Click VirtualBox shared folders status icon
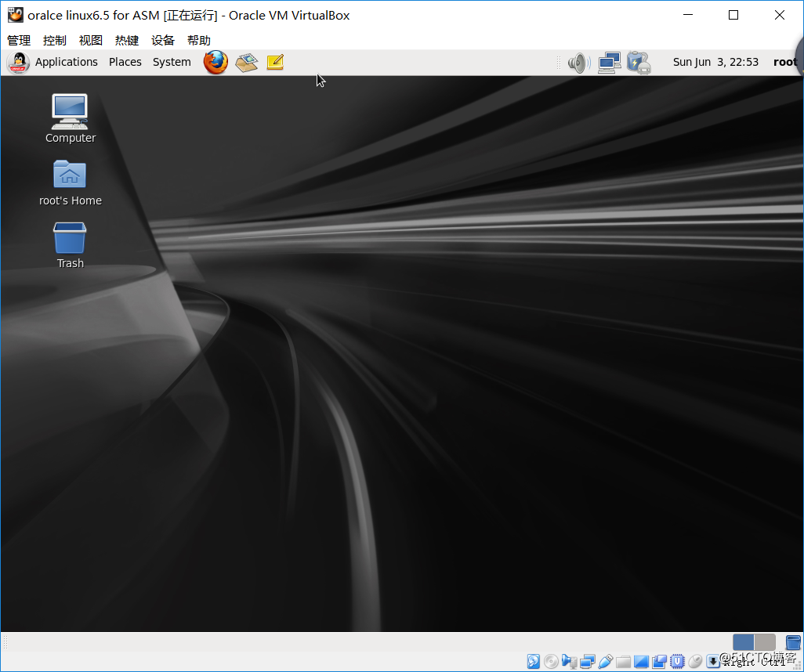The image size is (804, 672). (x=624, y=662)
